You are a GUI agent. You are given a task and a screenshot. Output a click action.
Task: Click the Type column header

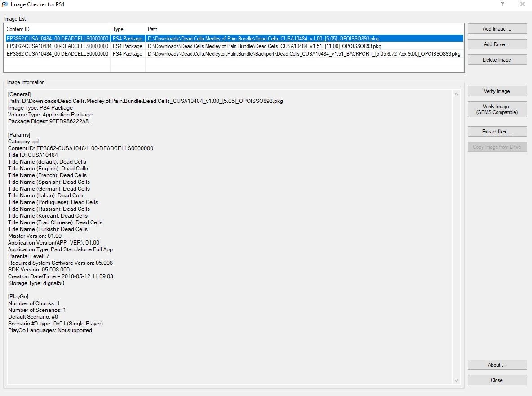[128, 29]
